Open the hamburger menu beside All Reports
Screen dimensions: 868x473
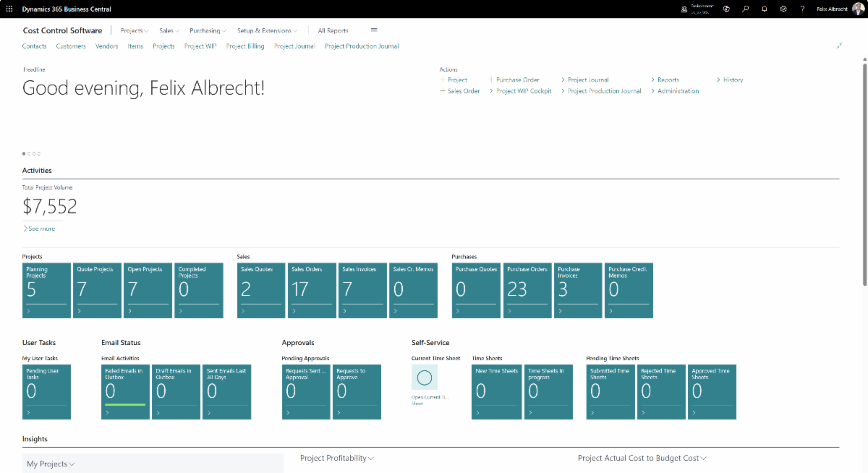[374, 30]
